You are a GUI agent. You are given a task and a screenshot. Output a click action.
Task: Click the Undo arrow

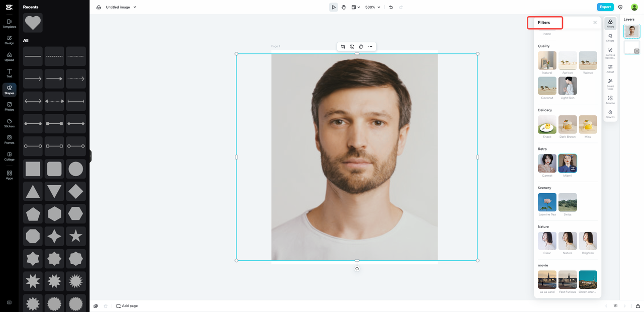391,7
